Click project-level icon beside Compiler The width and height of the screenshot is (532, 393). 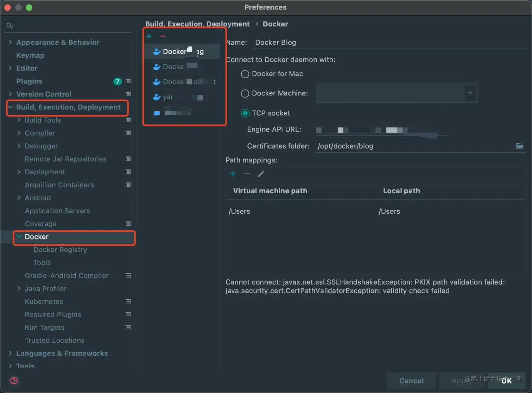coord(128,133)
